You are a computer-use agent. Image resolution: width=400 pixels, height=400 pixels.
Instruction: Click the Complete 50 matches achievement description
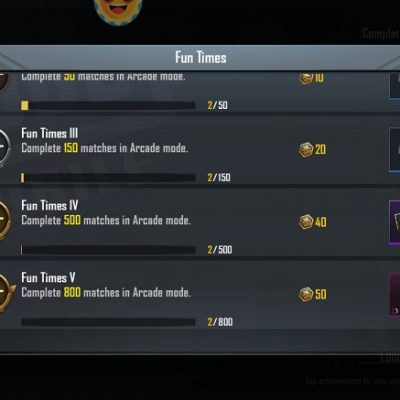click(x=103, y=77)
